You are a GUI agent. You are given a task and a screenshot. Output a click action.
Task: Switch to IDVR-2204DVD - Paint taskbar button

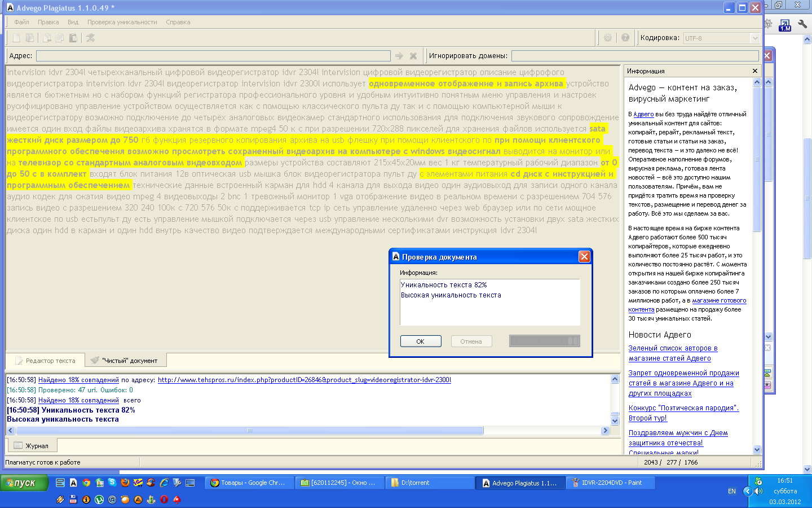coord(611,483)
